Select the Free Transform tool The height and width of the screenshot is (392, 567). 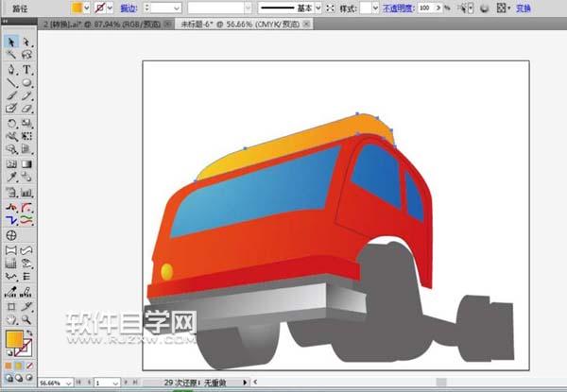[x=26, y=136]
